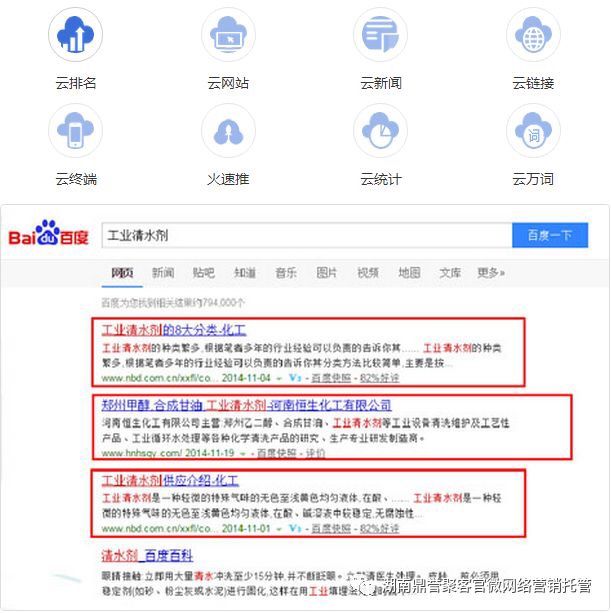The image size is (611, 613).
Task: Open the 云新闻 cloud news icon
Action: tap(380, 34)
